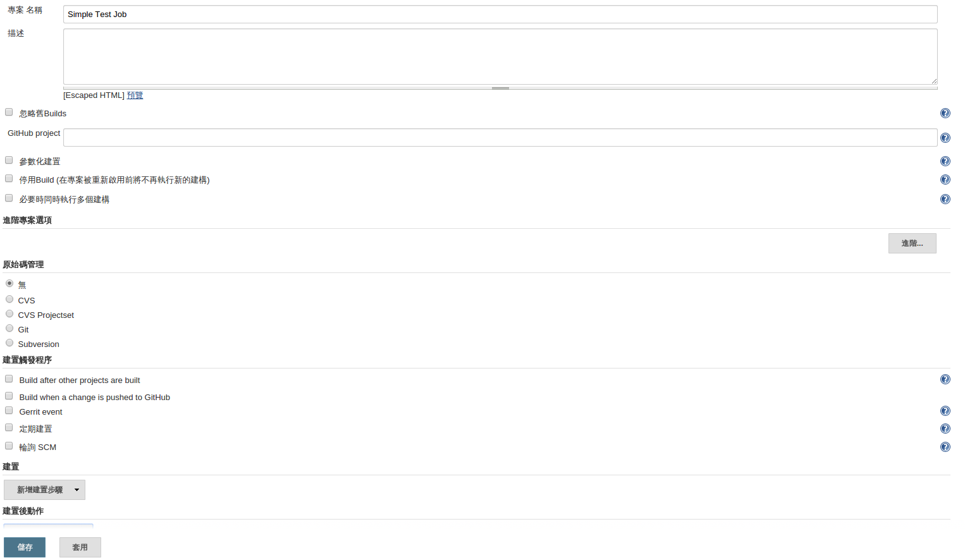Choose Subversion as source control
Image resolution: width=965 pixels, height=560 pixels.
(x=9, y=343)
